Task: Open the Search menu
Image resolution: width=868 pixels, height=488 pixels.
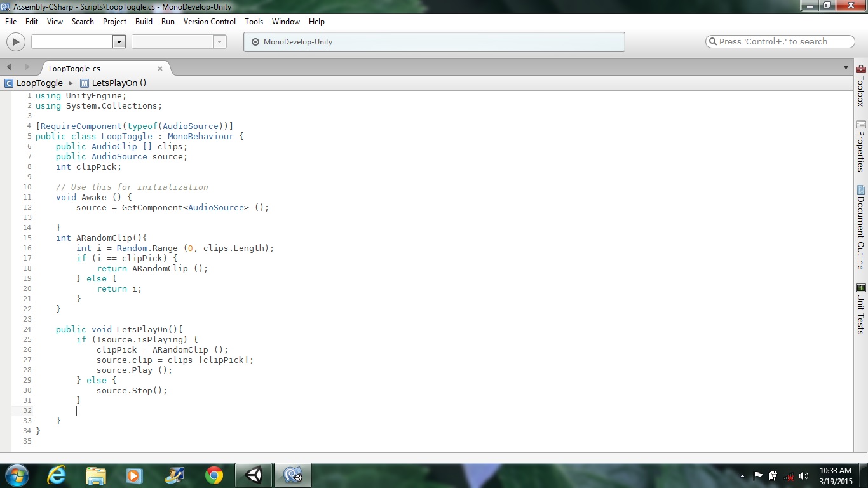Action: pyautogui.click(x=83, y=21)
